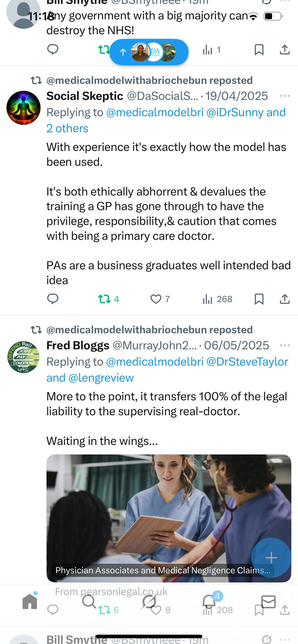
Task: Open Social Skeptic's profile avatar
Action: click(x=23, y=108)
